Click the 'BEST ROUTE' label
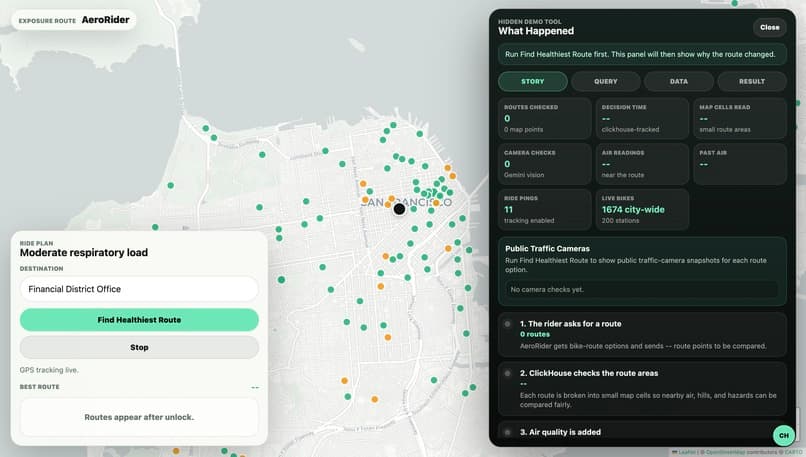Viewport: 806px width, 457px height. (x=40, y=387)
